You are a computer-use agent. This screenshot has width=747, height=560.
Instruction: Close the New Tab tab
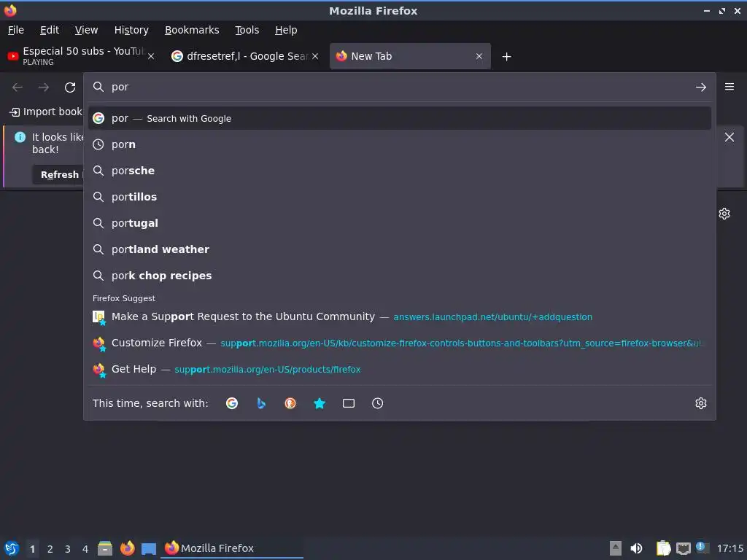pos(479,56)
